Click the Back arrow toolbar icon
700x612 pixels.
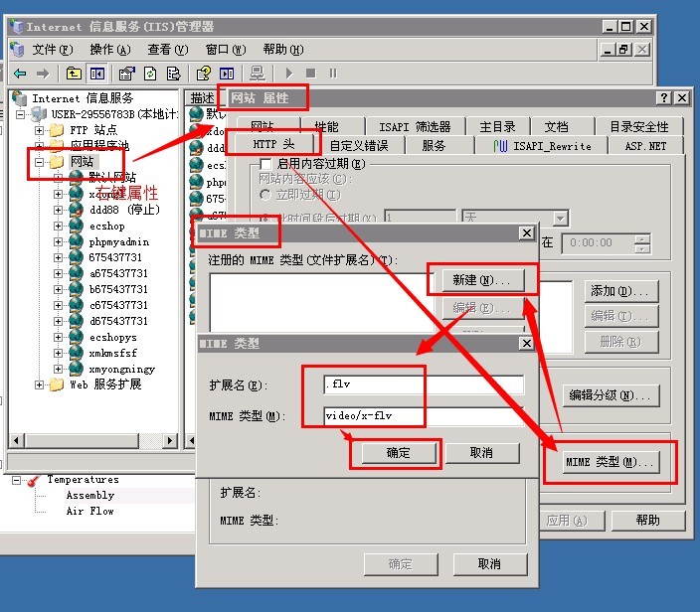coord(19,73)
